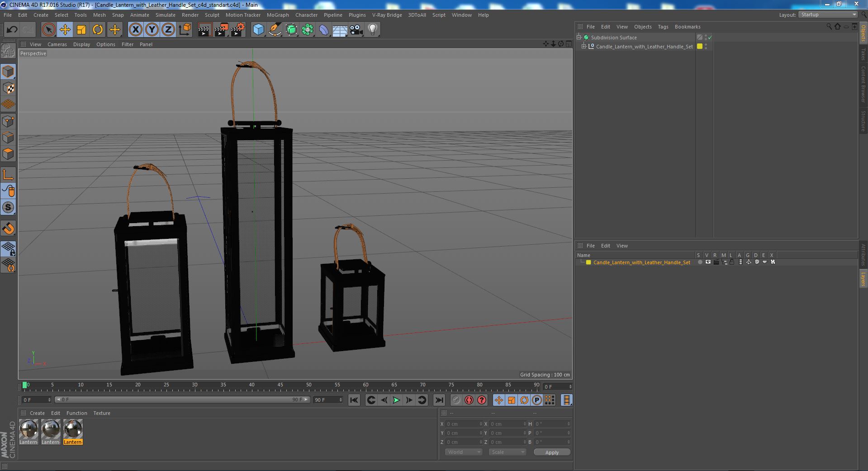Select the Live Selection tool
Viewport: 868px width, 471px height.
point(48,30)
